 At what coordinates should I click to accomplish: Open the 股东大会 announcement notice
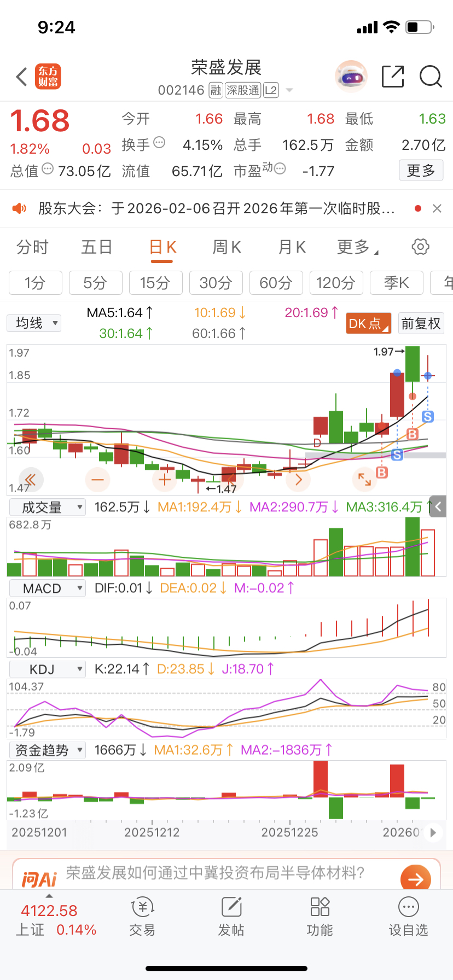pyautogui.click(x=217, y=208)
